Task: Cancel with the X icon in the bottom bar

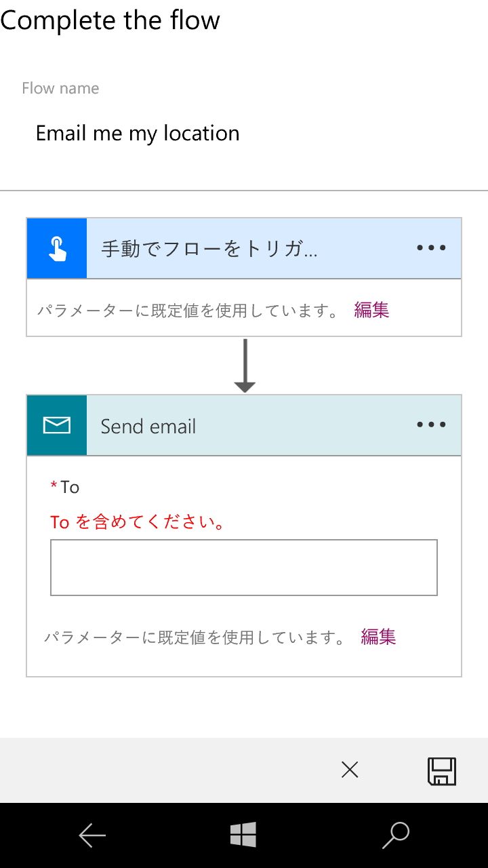Action: point(350,770)
